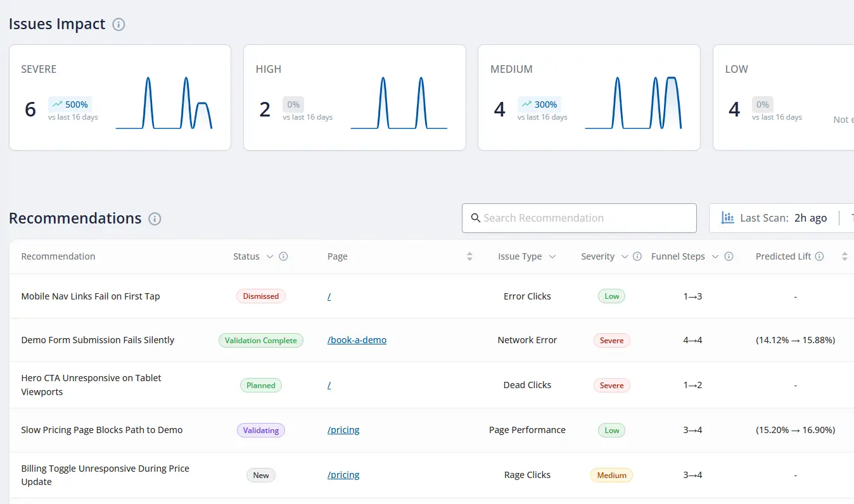Open the Severity filter chevron
The width and height of the screenshot is (854, 504).
625,256
